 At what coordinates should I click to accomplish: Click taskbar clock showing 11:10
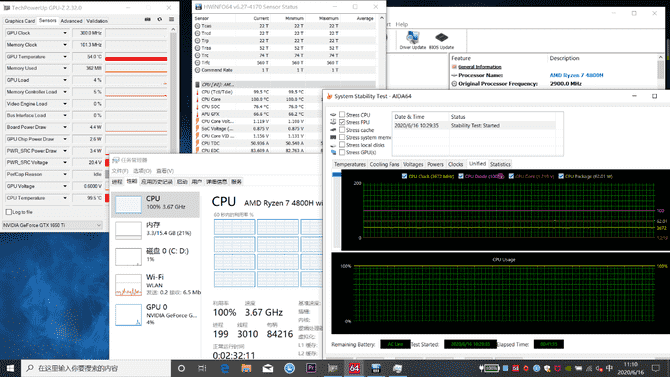tap(631, 368)
